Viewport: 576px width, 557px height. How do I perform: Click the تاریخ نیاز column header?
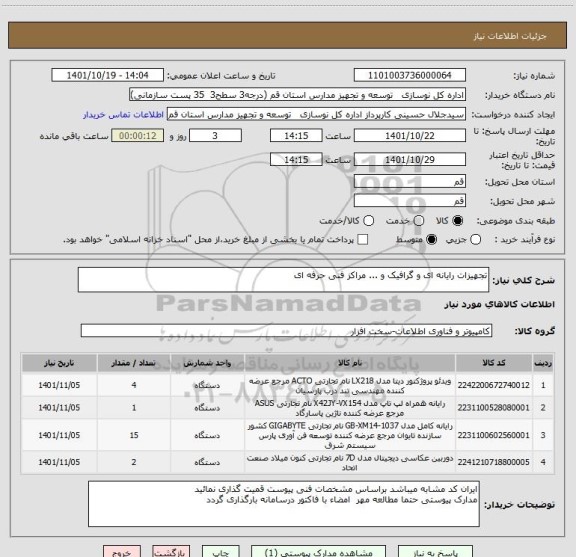click(x=59, y=363)
